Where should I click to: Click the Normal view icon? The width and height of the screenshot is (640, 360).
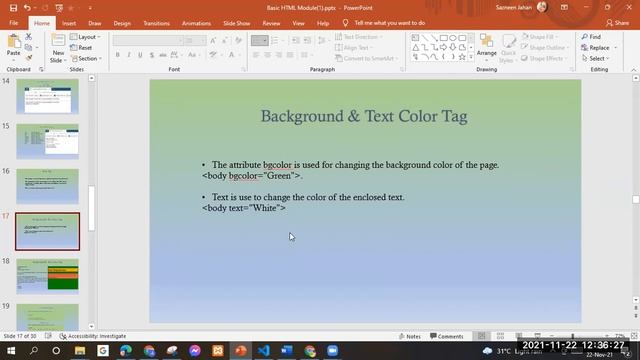point(482,336)
